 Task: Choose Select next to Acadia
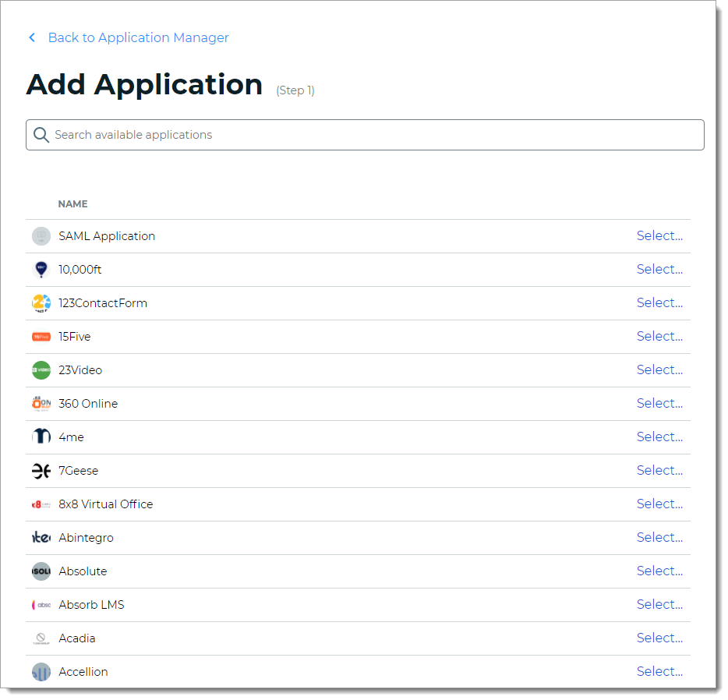(659, 638)
